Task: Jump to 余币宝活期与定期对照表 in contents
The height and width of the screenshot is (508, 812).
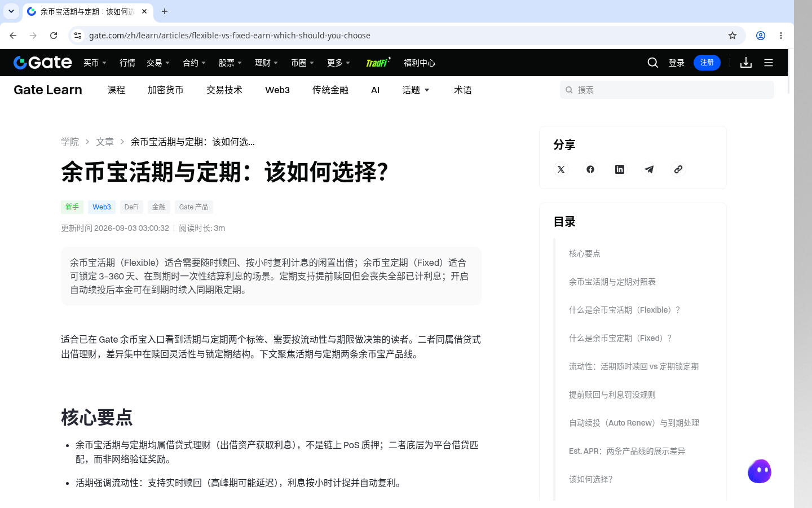Action: [612, 282]
